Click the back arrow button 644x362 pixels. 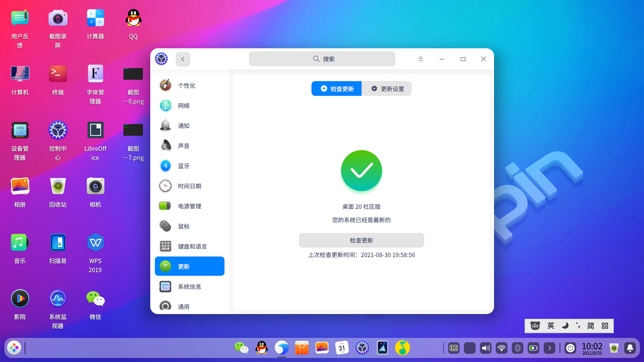183,59
